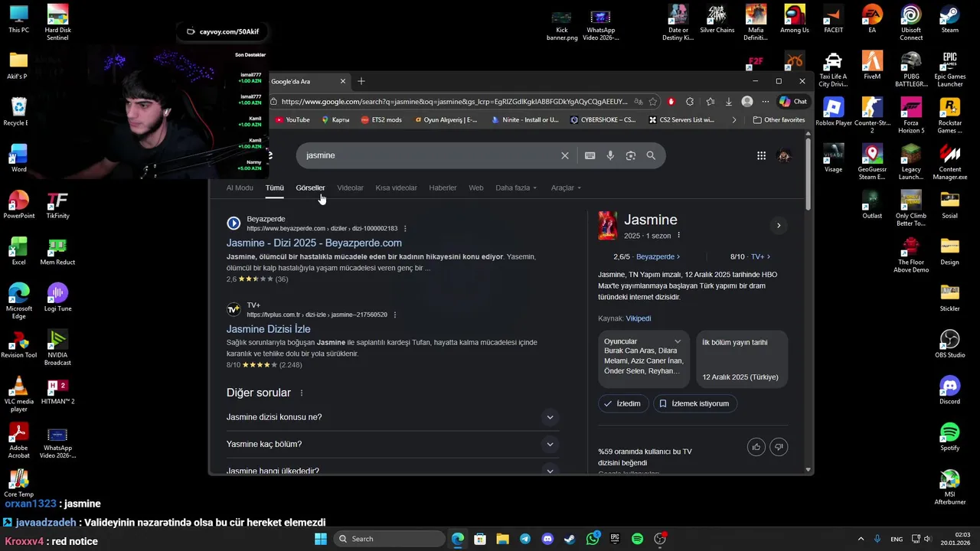The height and width of the screenshot is (551, 980).
Task: Open the red ad-blocker extension icon
Action: pyautogui.click(x=671, y=101)
